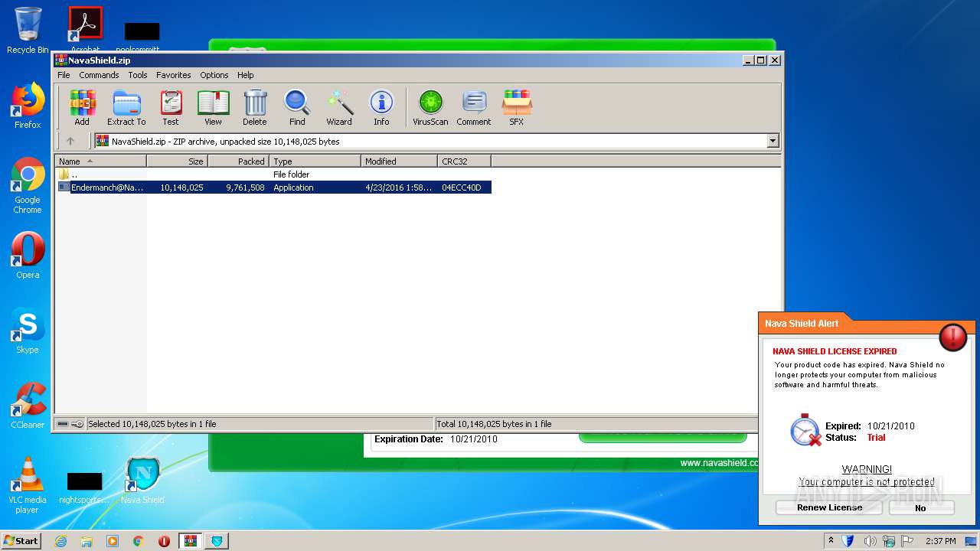Screen dimensions: 980x551
Task: Open the Commands menu
Action: pyautogui.click(x=99, y=75)
